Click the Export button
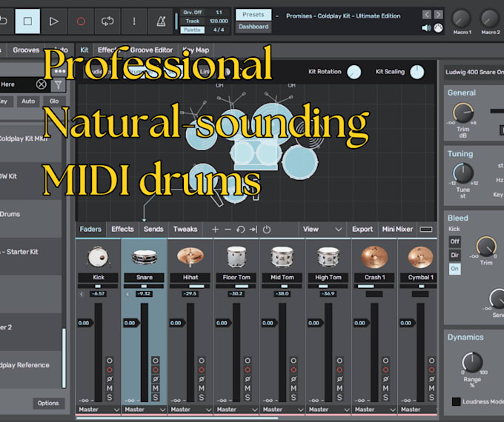504x422 pixels. coord(362,230)
